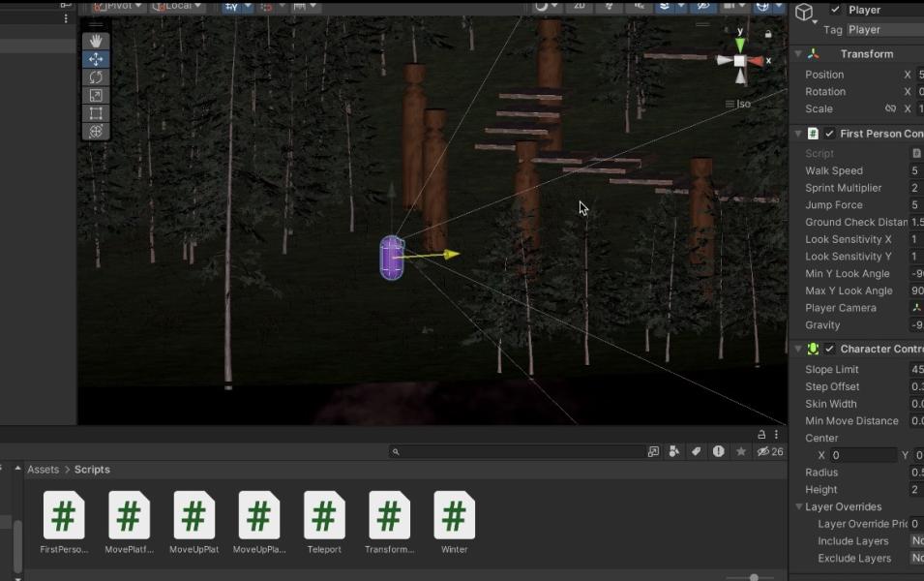
Task: Click the Transform component icon
Action: (813, 53)
